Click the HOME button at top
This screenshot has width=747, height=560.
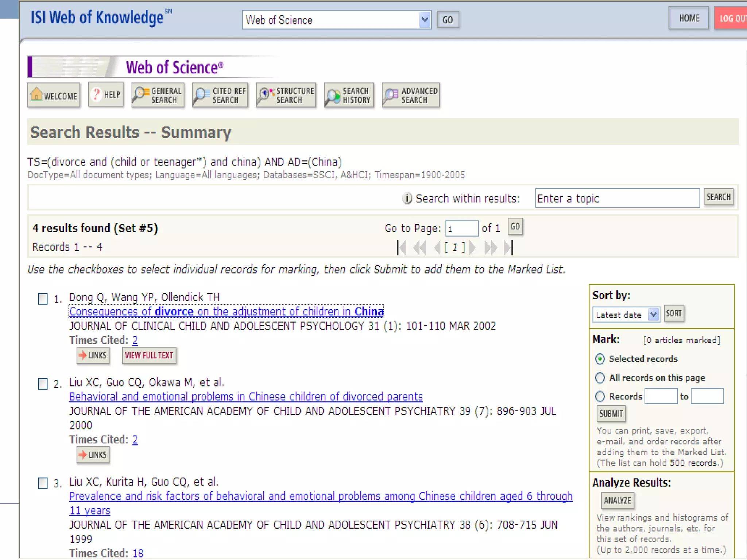[x=689, y=18]
